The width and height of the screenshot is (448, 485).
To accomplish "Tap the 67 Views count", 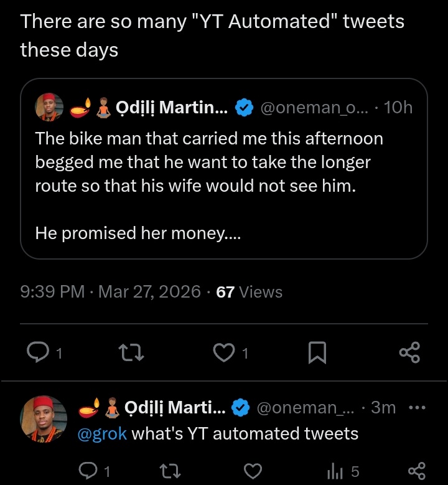I will (249, 292).
